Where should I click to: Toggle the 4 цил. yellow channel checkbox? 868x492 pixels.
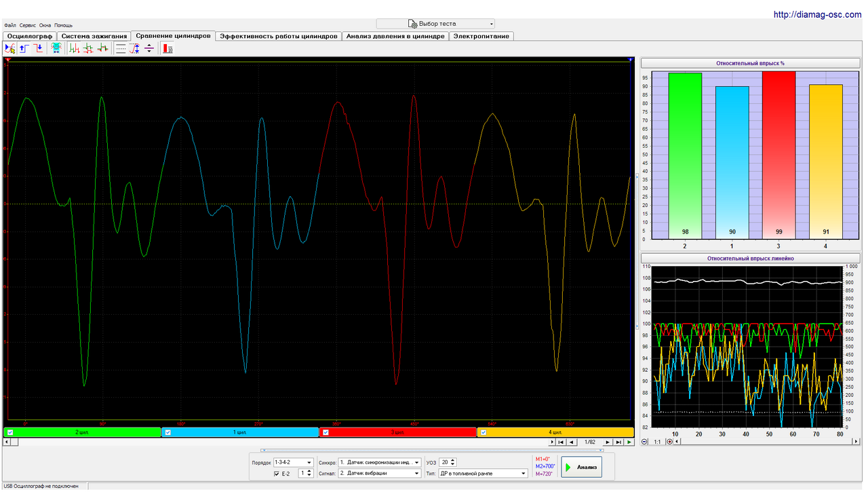484,432
